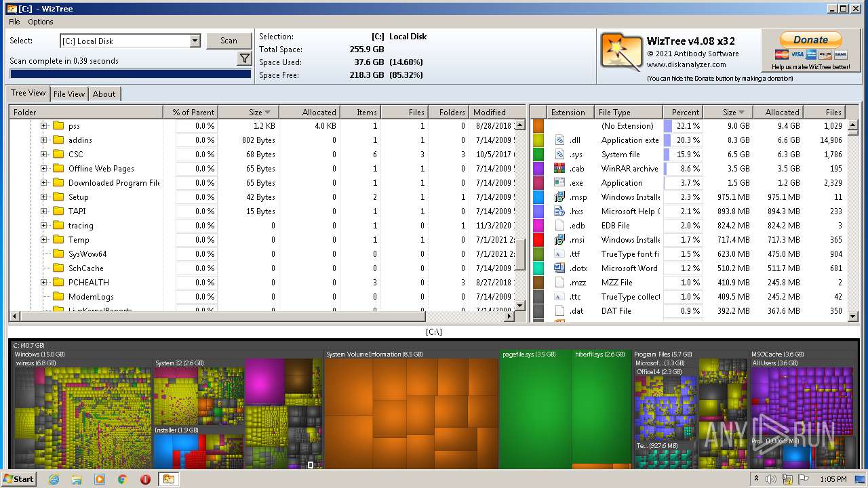
Task: Switch to the Tree View tab
Action: [28, 93]
